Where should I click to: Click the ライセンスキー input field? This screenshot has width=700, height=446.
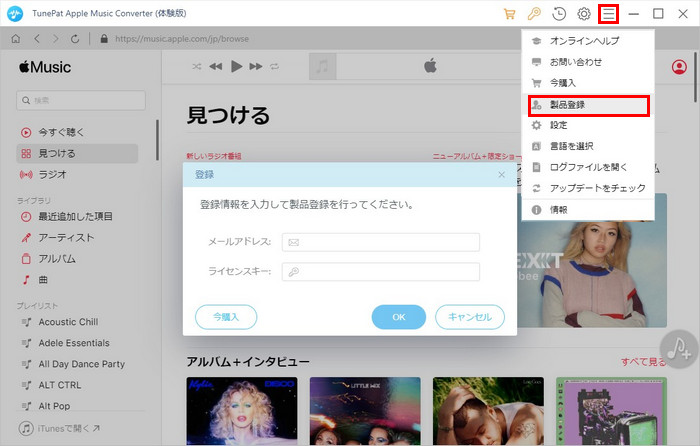tap(381, 271)
